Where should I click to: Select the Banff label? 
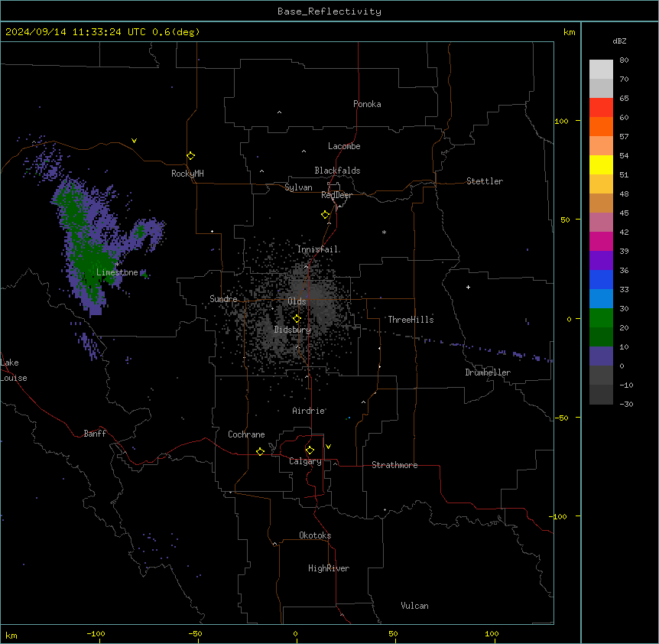95,434
